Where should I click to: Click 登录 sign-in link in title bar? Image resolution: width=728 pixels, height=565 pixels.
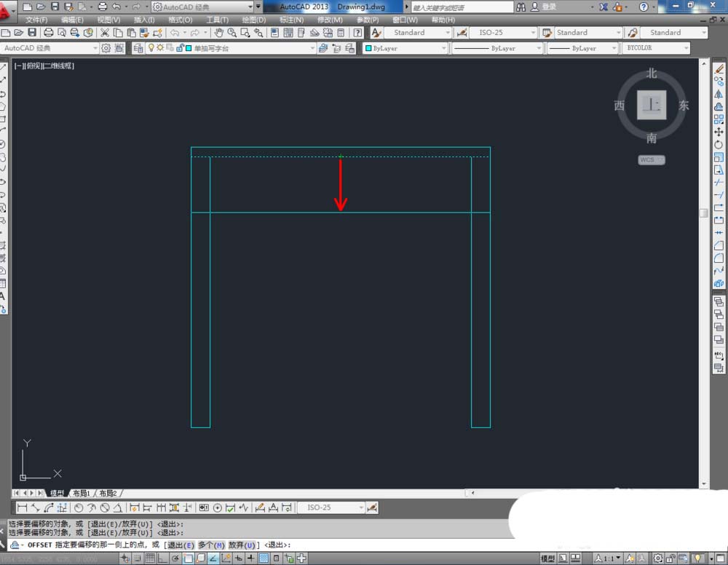pos(549,7)
